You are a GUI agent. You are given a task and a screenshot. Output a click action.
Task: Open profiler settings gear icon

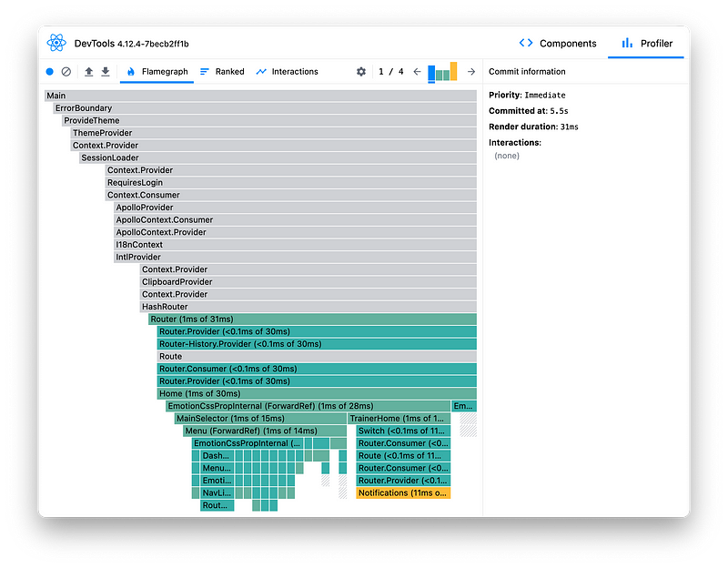[361, 72]
